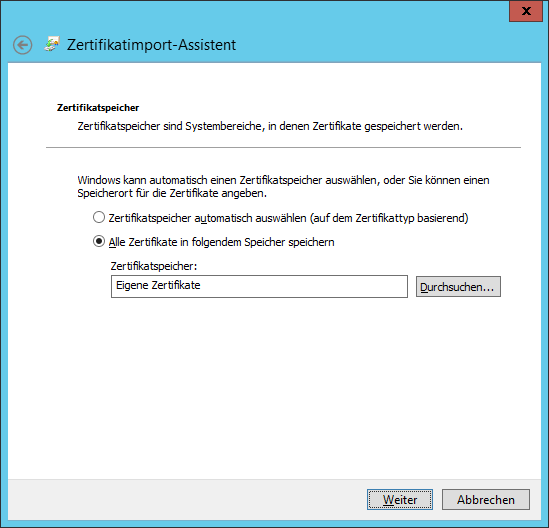The image size is (549, 528).
Task: Click the 'Zertifikatimport-Assistent' title text
Action: click(x=151, y=45)
